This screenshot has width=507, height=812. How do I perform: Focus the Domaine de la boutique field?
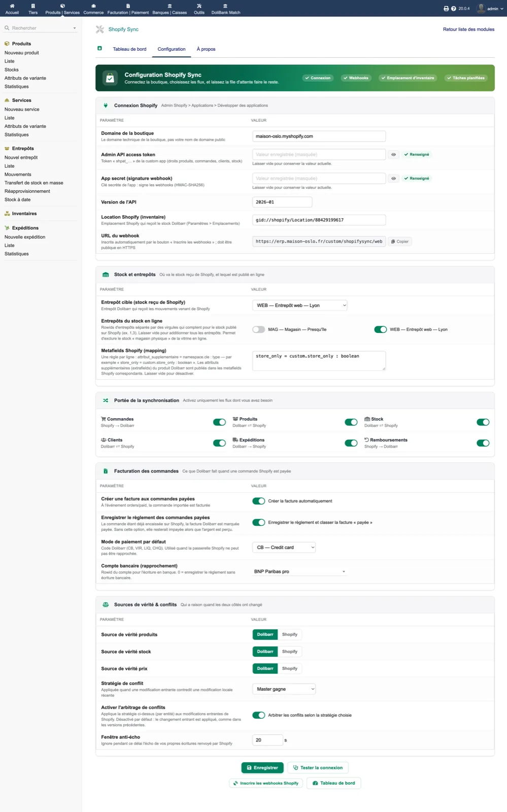[x=319, y=136]
